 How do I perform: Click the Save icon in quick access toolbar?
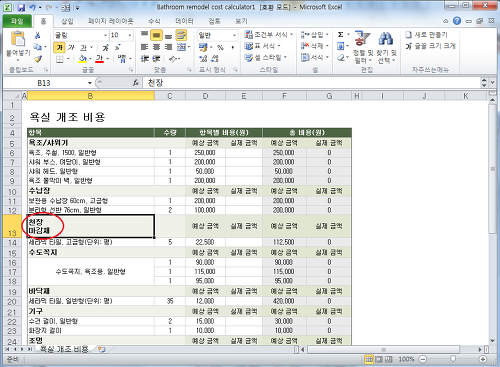tap(21, 7)
